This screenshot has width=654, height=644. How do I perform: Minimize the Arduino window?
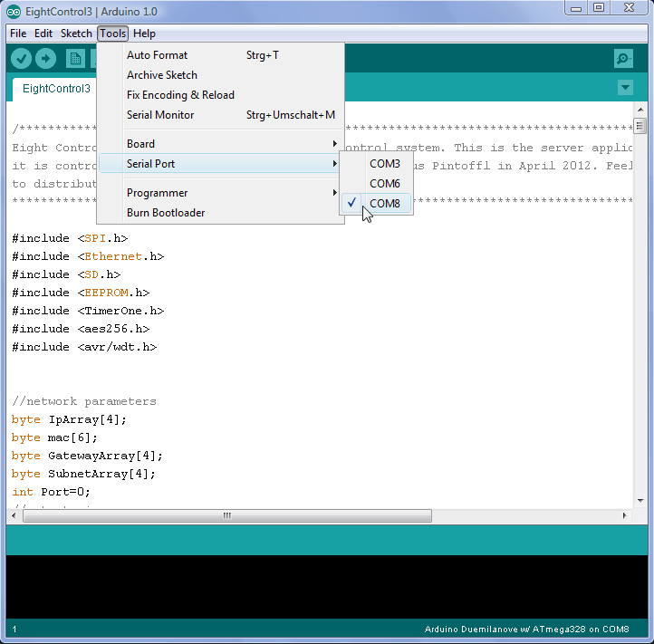(576, 8)
